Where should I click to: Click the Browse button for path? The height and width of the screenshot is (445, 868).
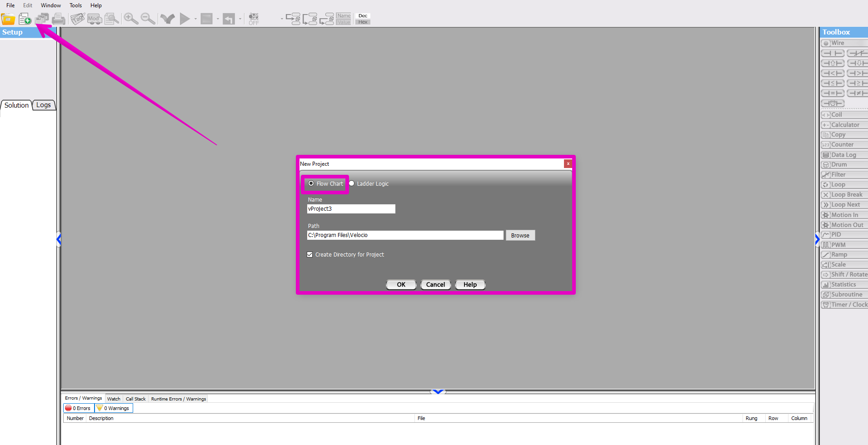pos(520,235)
